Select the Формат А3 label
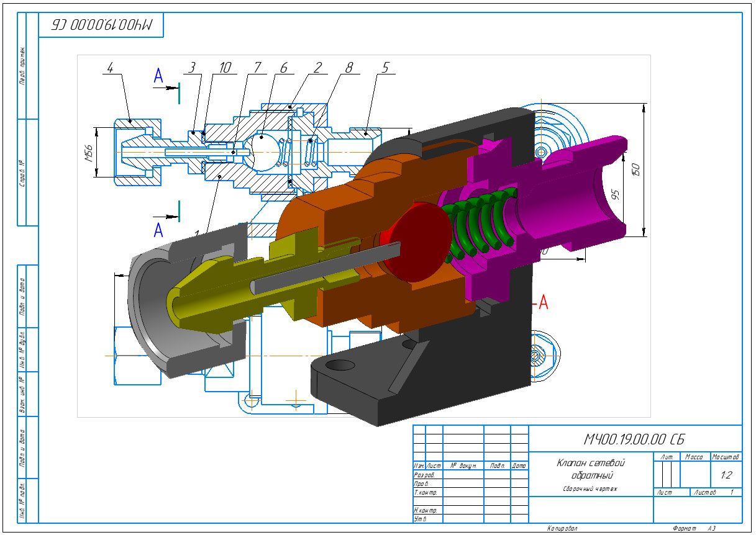Image resolution: width=756 pixels, height=535 pixels. point(694,529)
